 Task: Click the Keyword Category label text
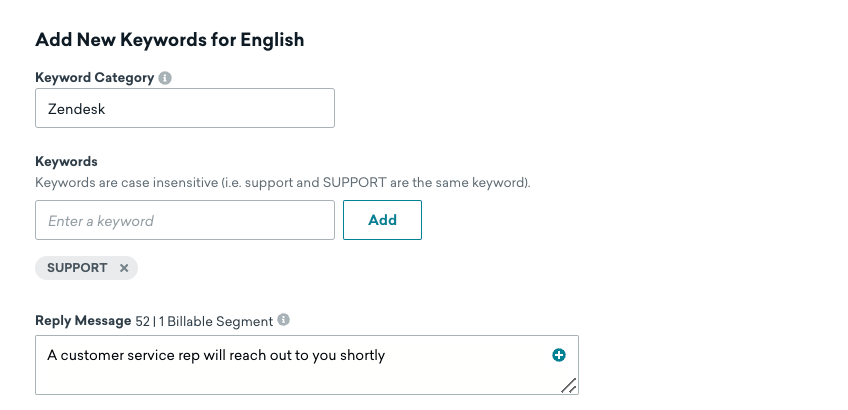click(94, 78)
